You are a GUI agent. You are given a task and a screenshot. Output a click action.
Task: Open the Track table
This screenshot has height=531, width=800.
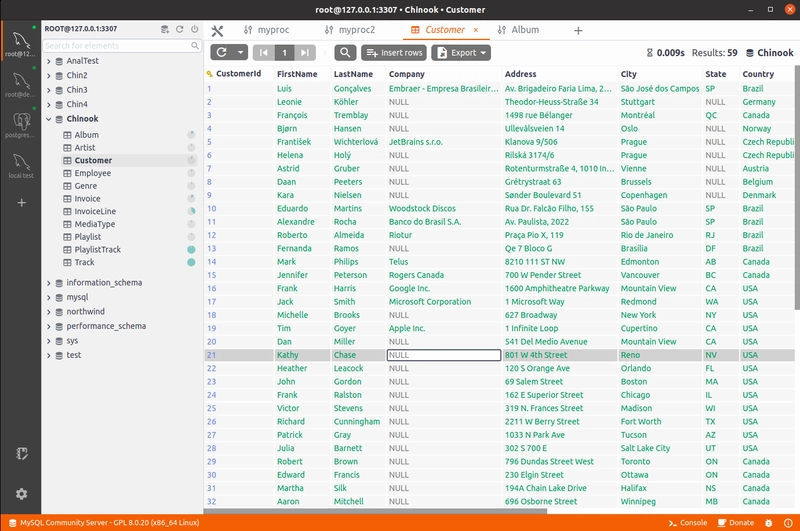(84, 263)
